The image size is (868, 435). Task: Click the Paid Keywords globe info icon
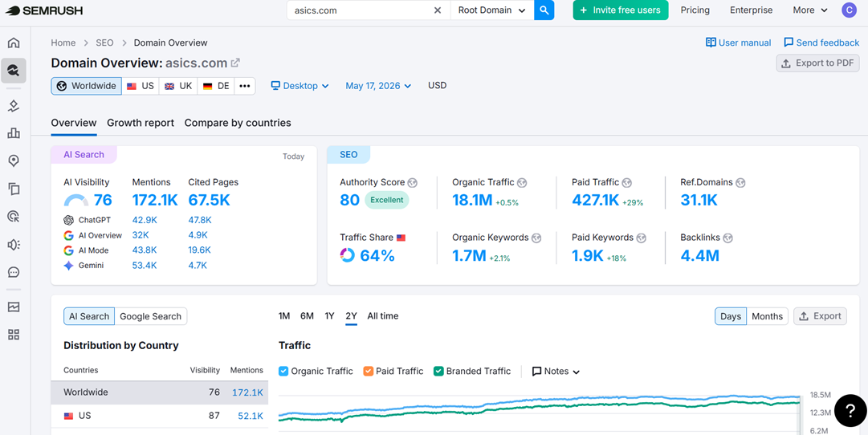pos(641,238)
